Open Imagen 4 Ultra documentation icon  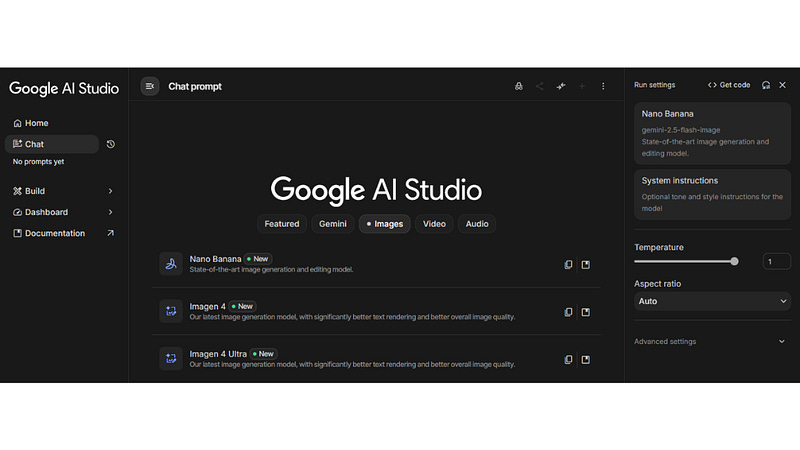(586, 359)
